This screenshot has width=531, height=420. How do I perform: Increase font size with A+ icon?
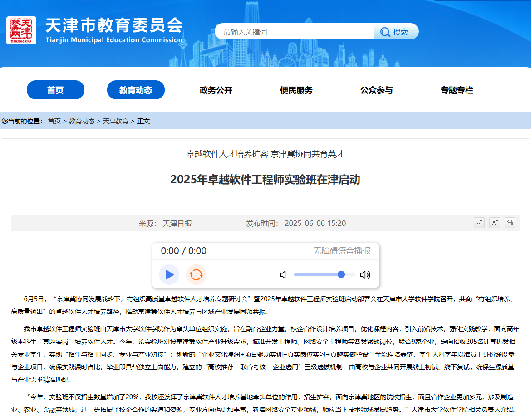(494, 223)
